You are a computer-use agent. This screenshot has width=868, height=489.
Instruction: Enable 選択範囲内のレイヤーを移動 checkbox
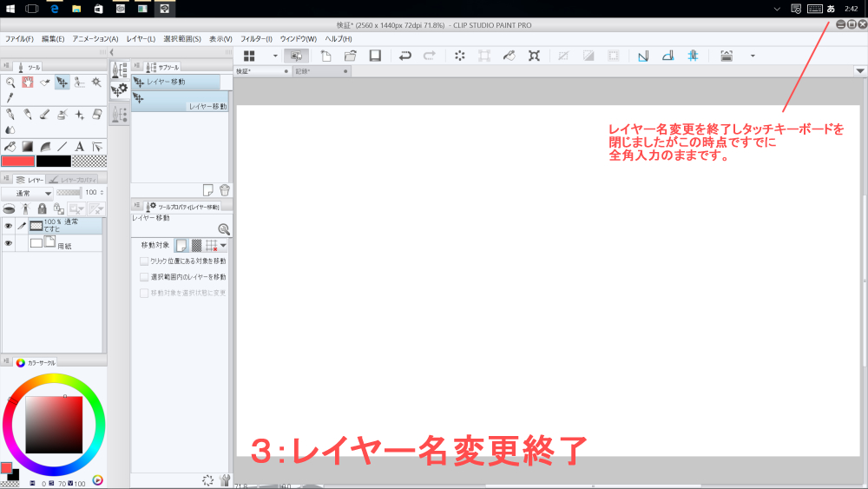tap(144, 276)
